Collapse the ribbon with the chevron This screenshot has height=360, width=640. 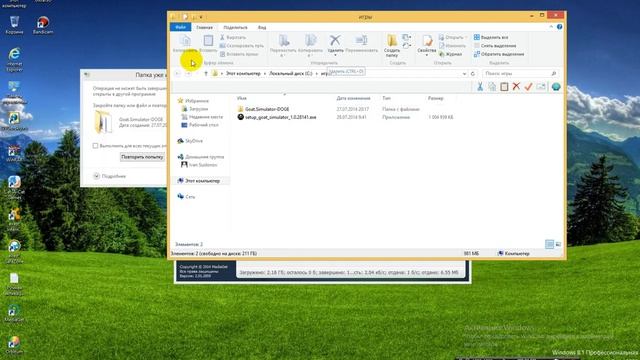pos(551,27)
